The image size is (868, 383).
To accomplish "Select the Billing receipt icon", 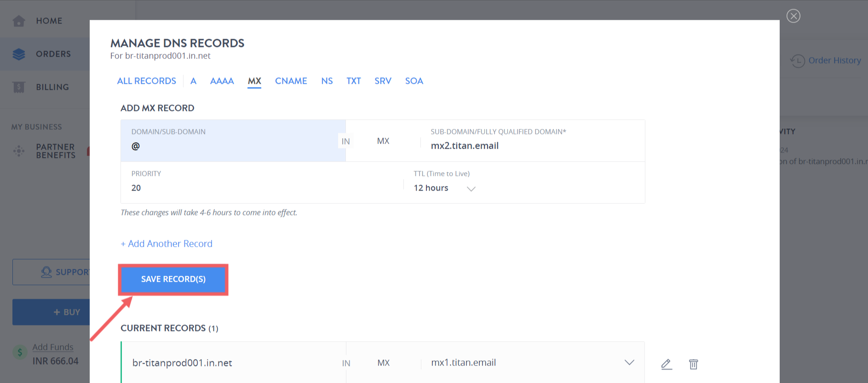I will (x=19, y=87).
